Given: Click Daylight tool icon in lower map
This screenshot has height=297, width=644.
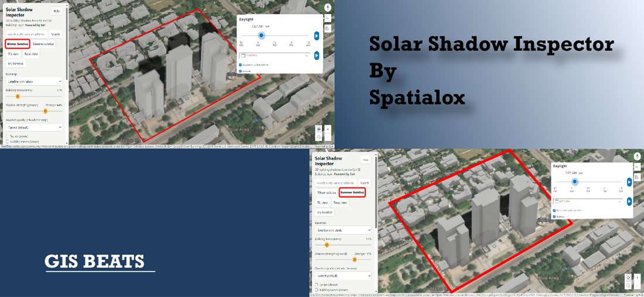Looking at the screenshot, I should (637, 177).
